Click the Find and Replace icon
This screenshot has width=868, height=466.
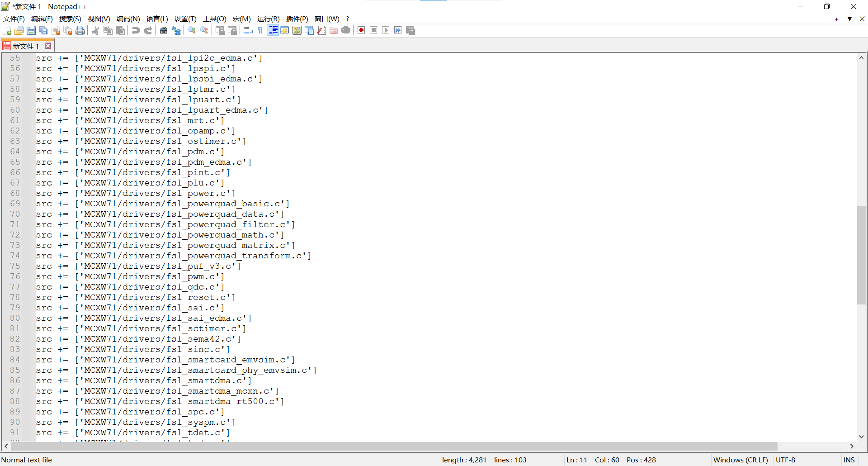pos(176,30)
